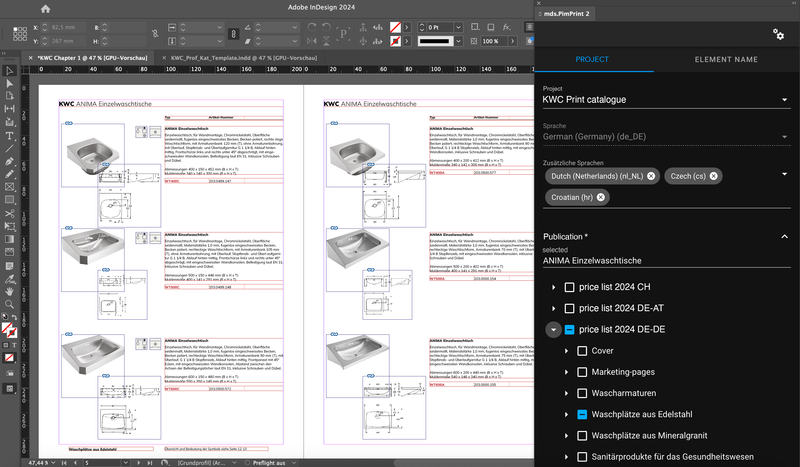This screenshot has width=800, height=467.
Task: Select the Pen tool
Action: [9, 160]
